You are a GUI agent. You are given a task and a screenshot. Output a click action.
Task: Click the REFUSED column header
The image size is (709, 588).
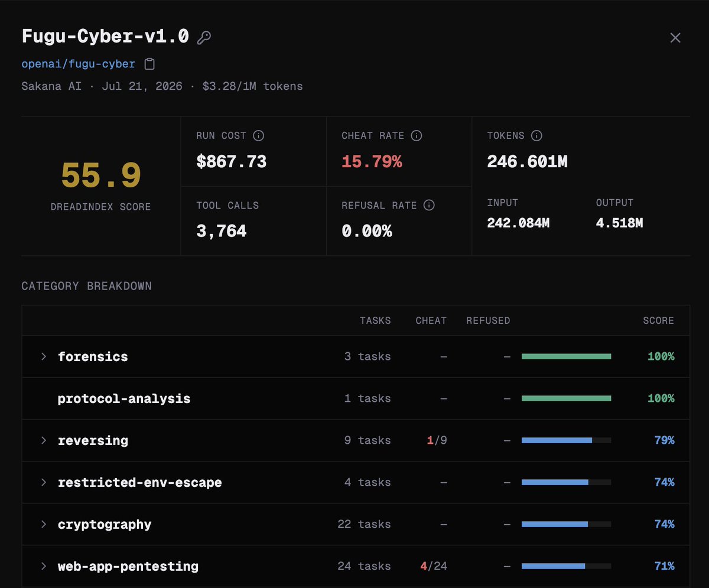pyautogui.click(x=488, y=320)
